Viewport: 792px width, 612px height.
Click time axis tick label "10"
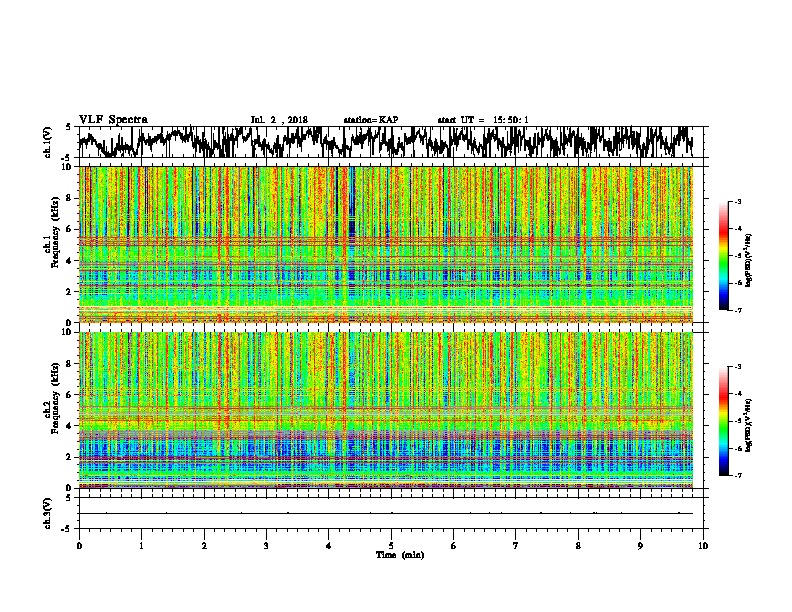[703, 546]
